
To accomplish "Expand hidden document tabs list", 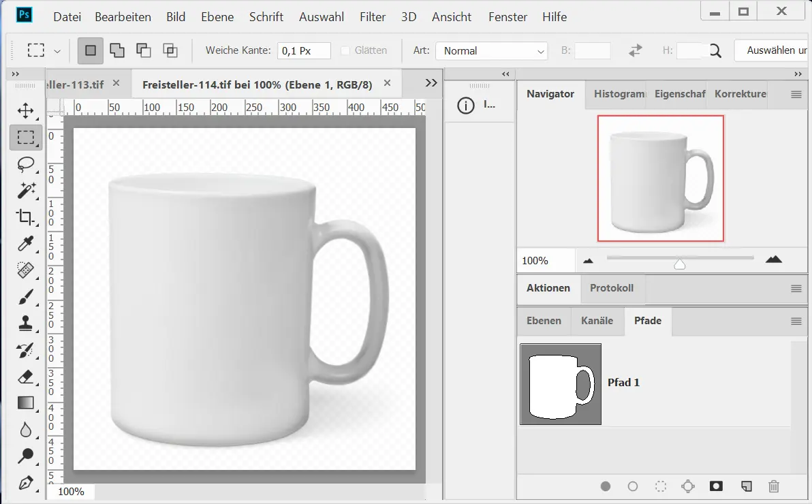I will pyautogui.click(x=431, y=83).
